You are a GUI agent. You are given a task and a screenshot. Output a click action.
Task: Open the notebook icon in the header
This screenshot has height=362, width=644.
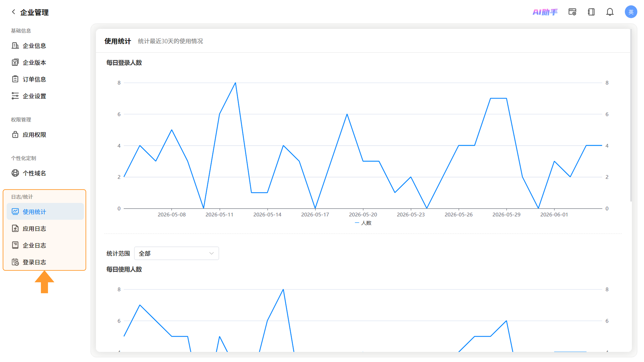tap(591, 12)
